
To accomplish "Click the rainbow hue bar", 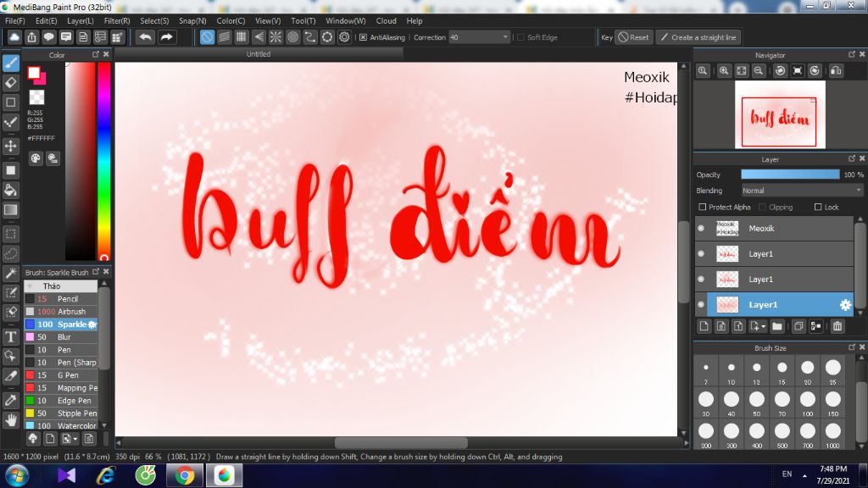I will tap(104, 161).
